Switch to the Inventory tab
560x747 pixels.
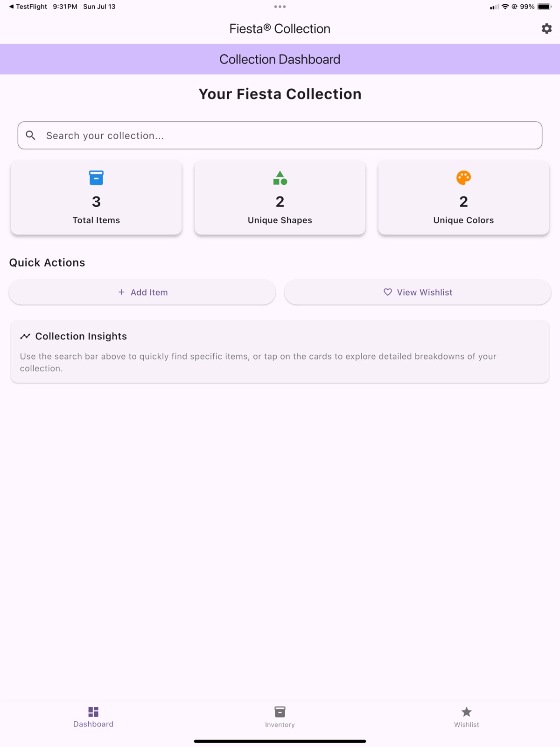pos(280,717)
